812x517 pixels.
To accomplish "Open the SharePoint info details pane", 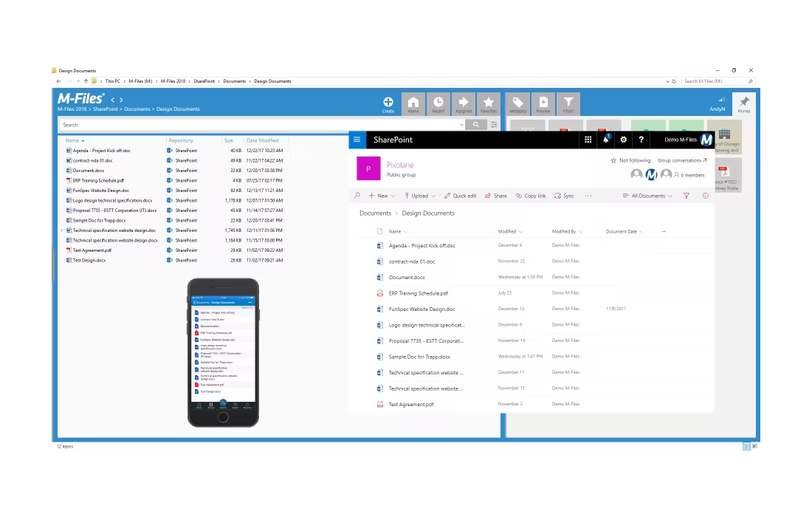I will click(x=705, y=196).
